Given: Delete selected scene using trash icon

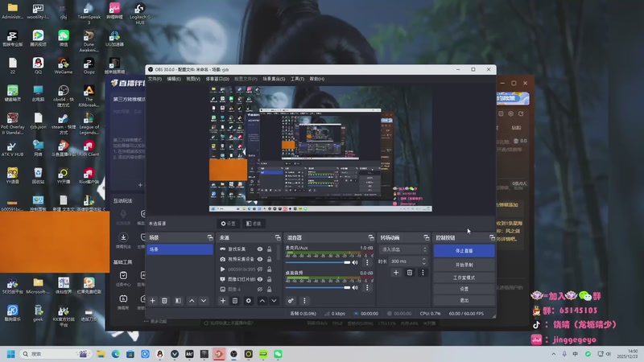Looking at the screenshot, I should coord(165,300).
